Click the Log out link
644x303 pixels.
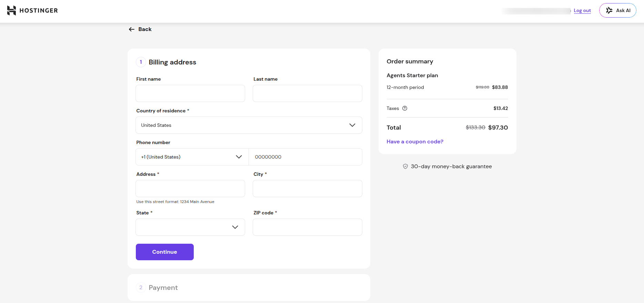(582, 11)
